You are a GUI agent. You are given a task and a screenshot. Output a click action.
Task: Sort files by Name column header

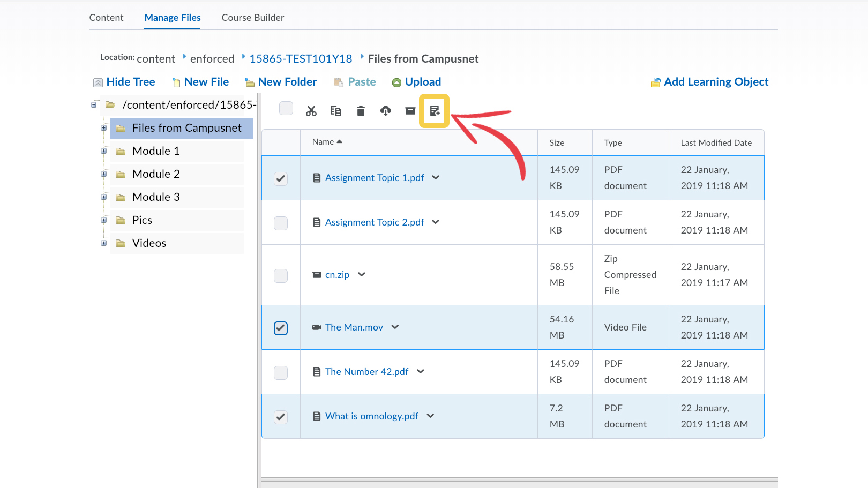pyautogui.click(x=323, y=142)
